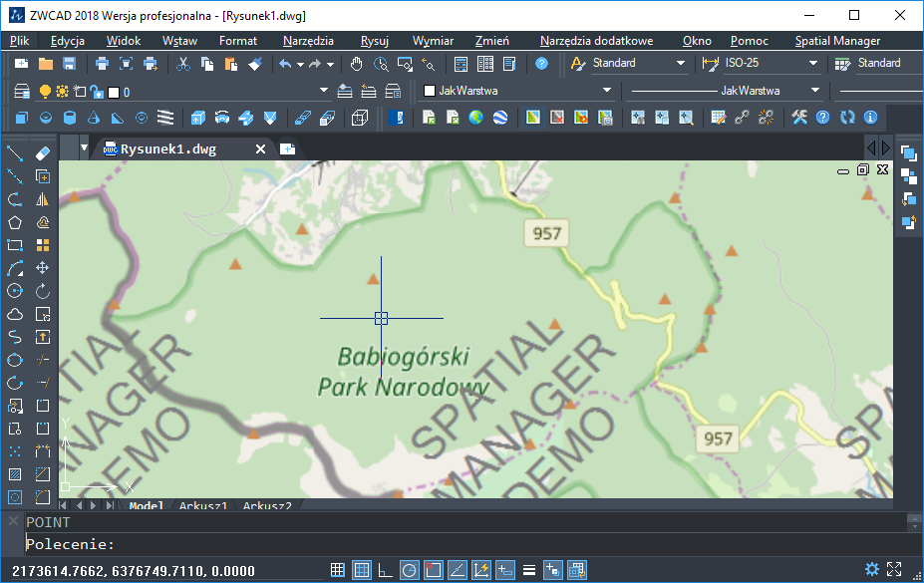Toggle Polar tracking in status bar
This screenshot has height=583, width=924.
[409, 570]
